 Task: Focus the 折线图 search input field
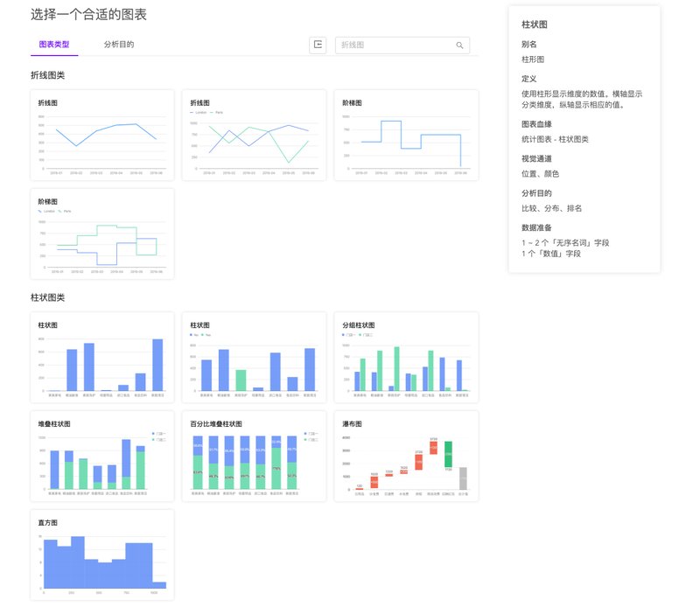(x=394, y=45)
